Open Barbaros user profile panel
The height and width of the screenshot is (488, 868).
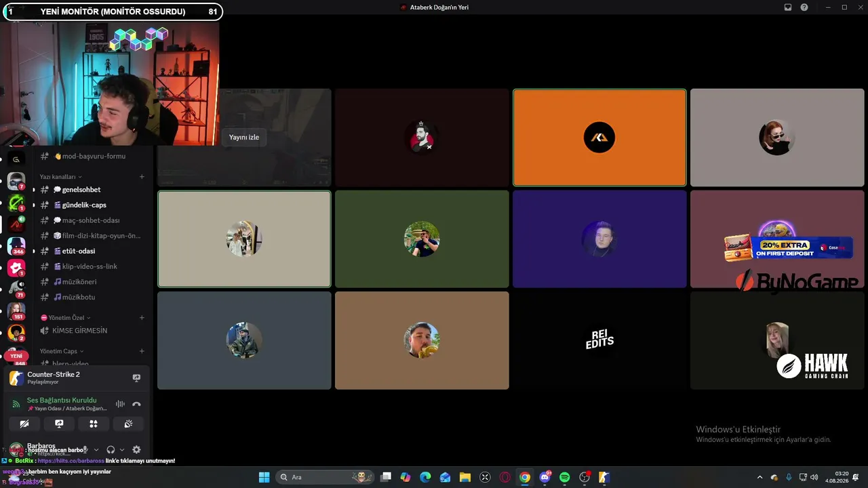coord(41,449)
